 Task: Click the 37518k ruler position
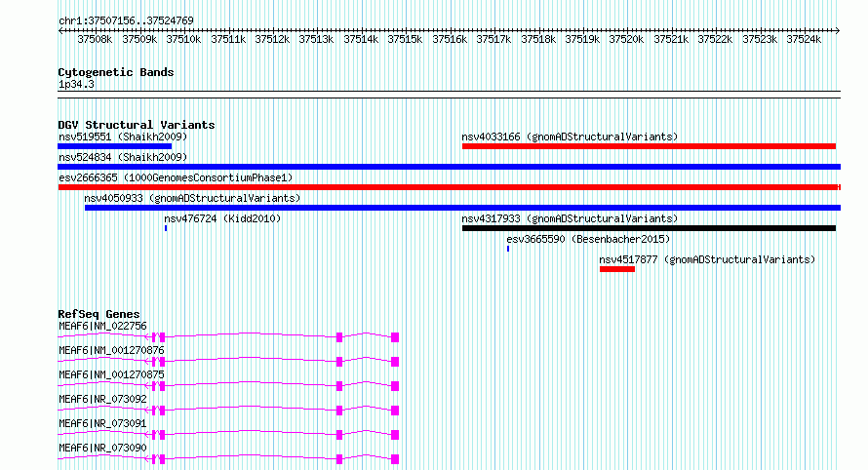[x=538, y=39]
